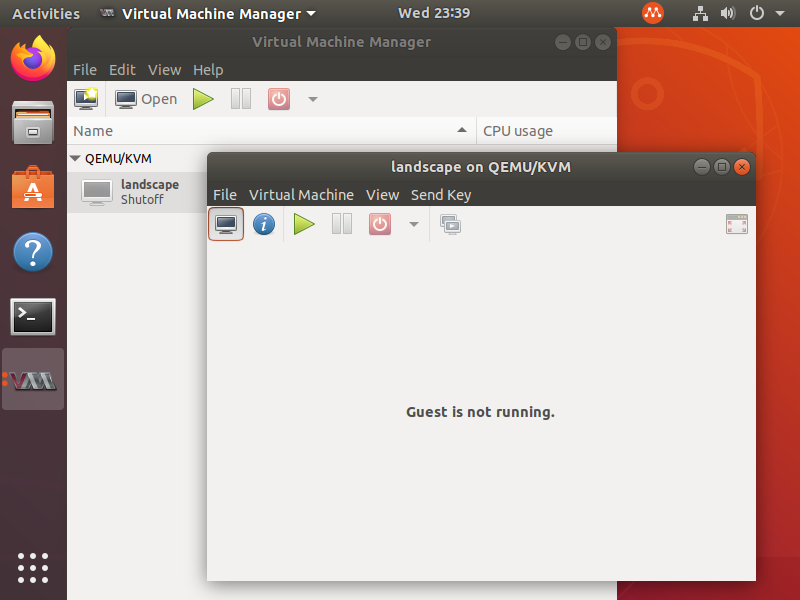The width and height of the screenshot is (800, 600).
Task: Shut down the VM from the manager toolbar
Action: pos(279,99)
